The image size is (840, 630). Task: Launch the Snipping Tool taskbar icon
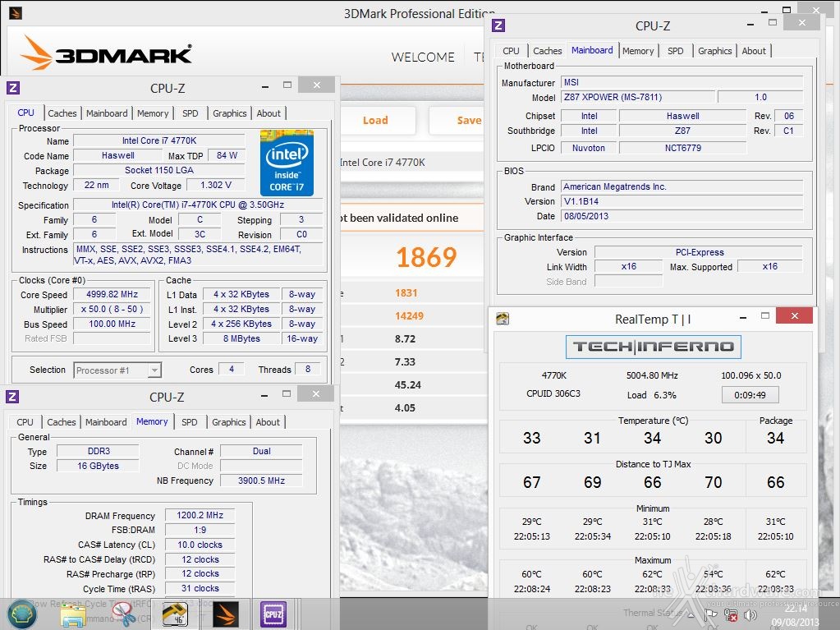pyautogui.click(x=124, y=615)
